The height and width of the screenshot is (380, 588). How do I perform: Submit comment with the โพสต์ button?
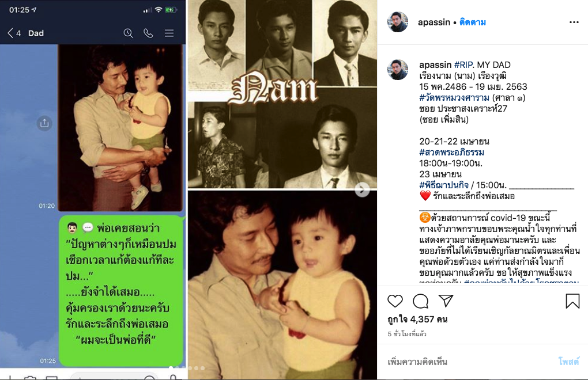pos(568,361)
